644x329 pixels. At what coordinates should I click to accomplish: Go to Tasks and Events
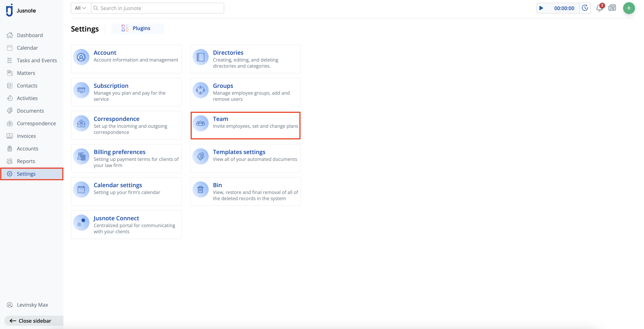coord(37,60)
